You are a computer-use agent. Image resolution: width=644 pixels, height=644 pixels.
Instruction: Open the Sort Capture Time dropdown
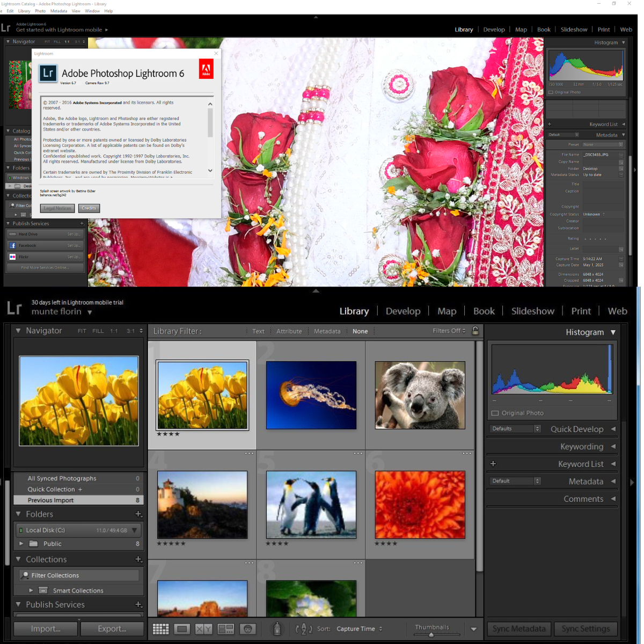click(360, 629)
